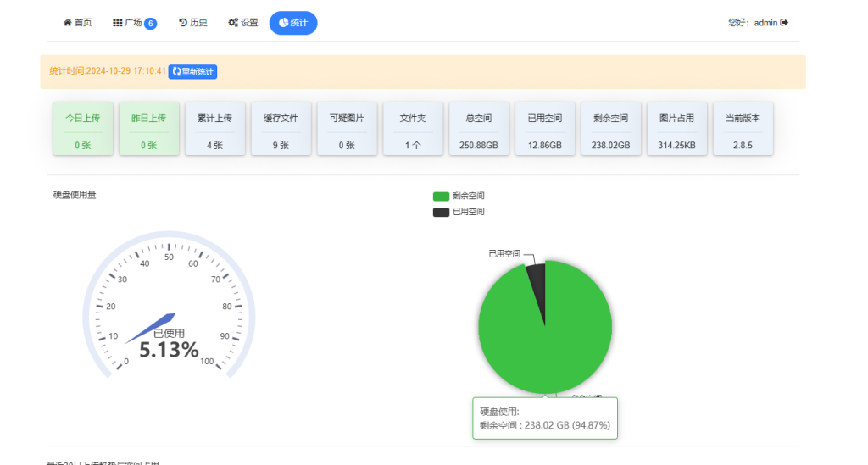
Task: Click the 已用空间 12.86GB card
Action: pyautogui.click(x=545, y=129)
